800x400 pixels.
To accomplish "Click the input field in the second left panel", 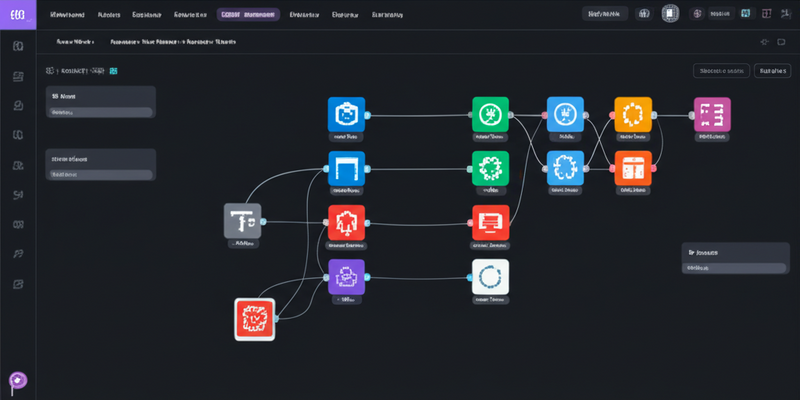I will click(x=101, y=174).
